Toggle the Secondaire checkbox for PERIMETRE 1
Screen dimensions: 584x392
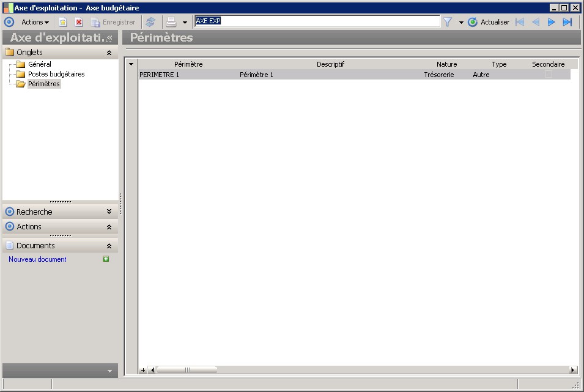coord(549,75)
